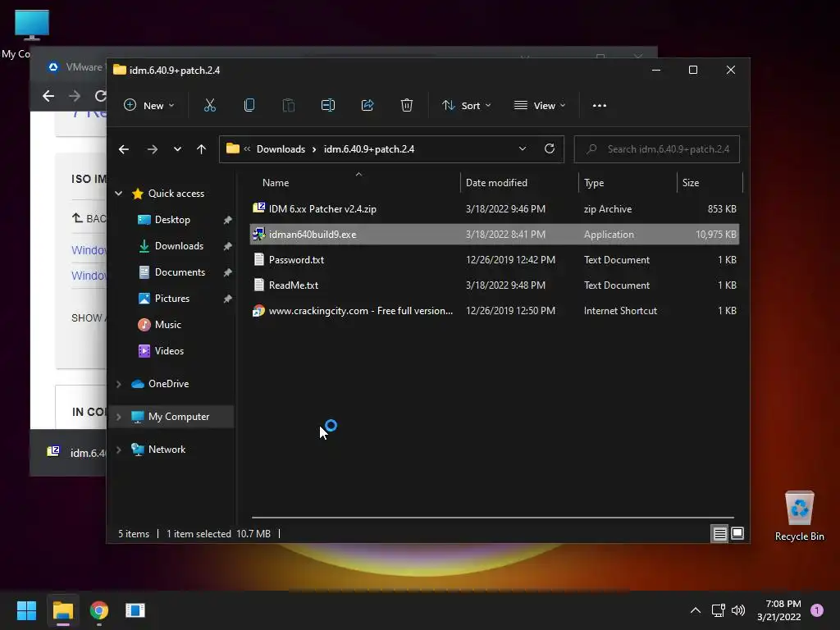Collapse the Quick access tree node
Viewport: 840px width, 630px height.
[118, 194]
